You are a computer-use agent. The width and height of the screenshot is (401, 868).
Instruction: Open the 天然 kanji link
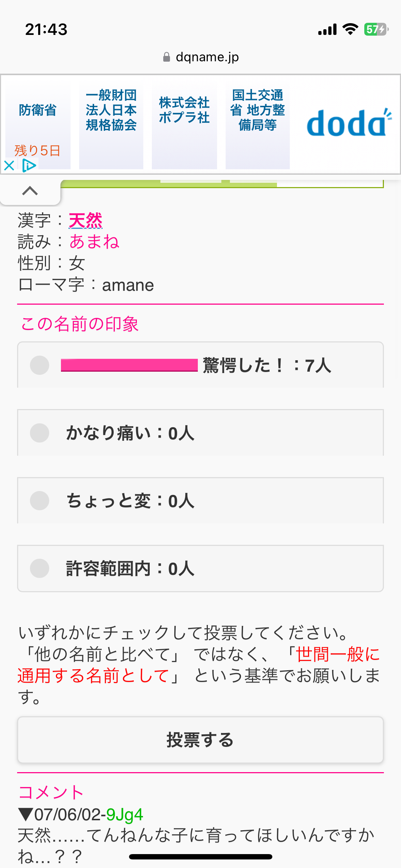(x=86, y=220)
